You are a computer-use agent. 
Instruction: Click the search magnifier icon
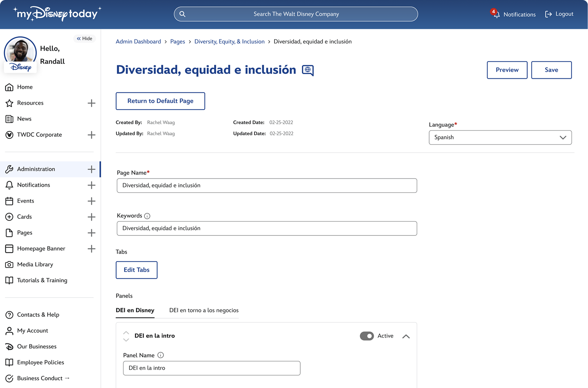click(x=182, y=14)
